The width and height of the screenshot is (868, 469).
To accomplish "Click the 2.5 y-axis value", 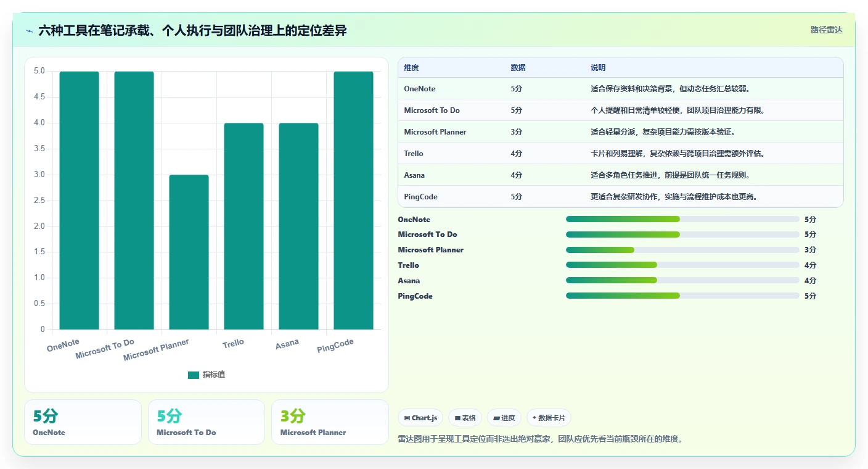I will pos(39,201).
